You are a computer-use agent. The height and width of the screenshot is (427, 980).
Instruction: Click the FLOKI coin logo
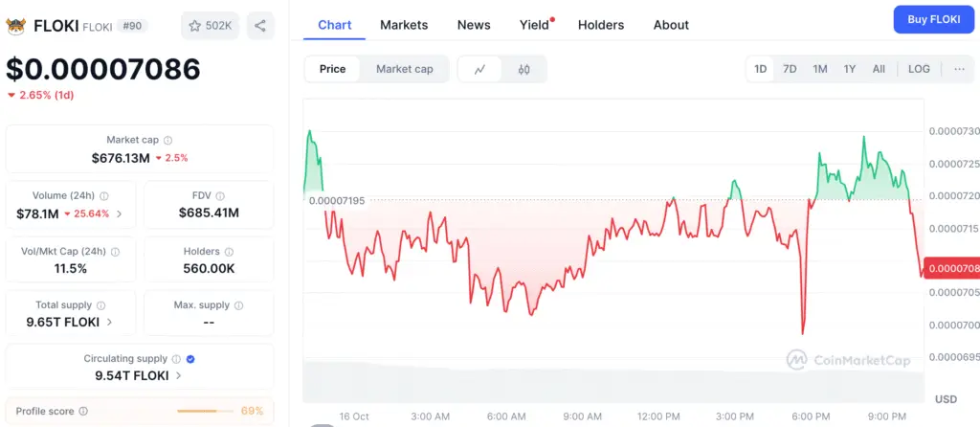[16, 25]
